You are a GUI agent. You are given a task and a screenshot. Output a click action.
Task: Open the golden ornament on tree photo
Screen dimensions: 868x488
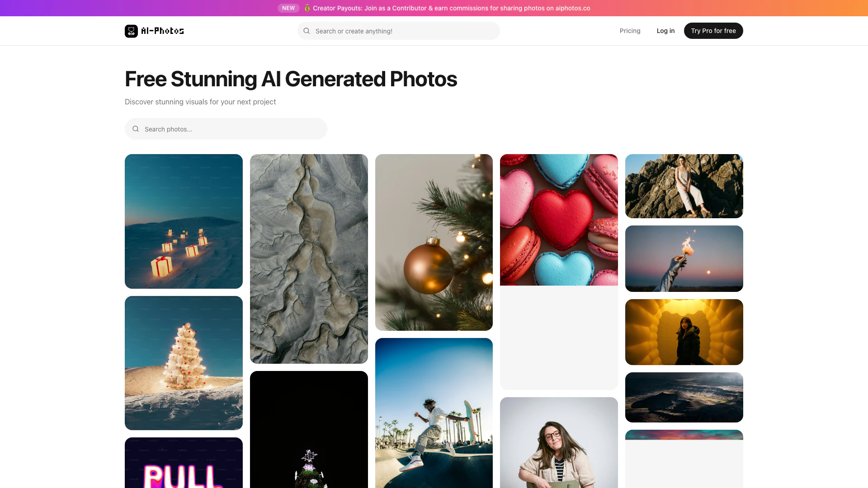coord(434,242)
